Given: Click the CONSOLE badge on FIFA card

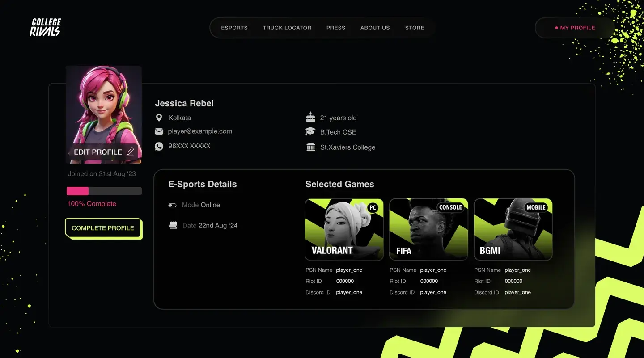Looking at the screenshot, I should (x=450, y=207).
